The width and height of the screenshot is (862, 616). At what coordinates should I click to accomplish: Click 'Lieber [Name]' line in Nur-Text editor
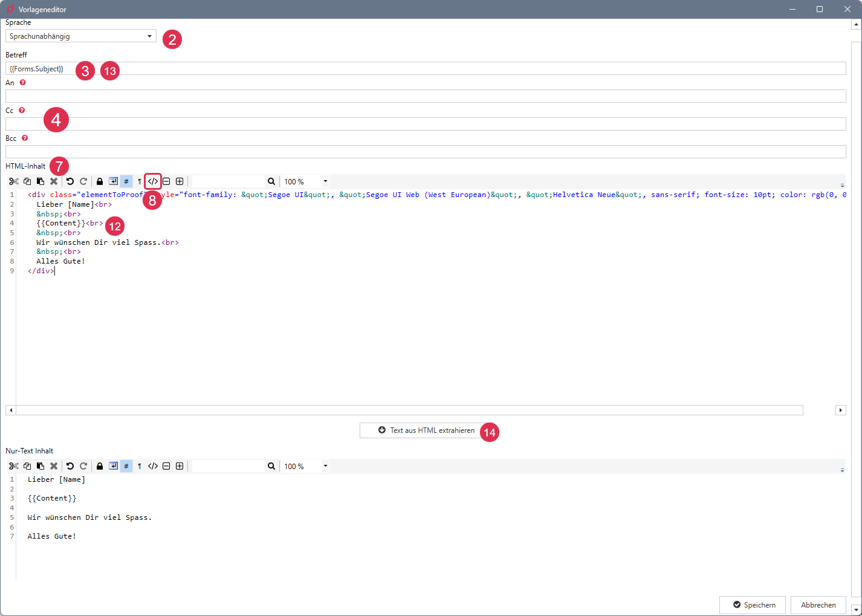coord(56,479)
